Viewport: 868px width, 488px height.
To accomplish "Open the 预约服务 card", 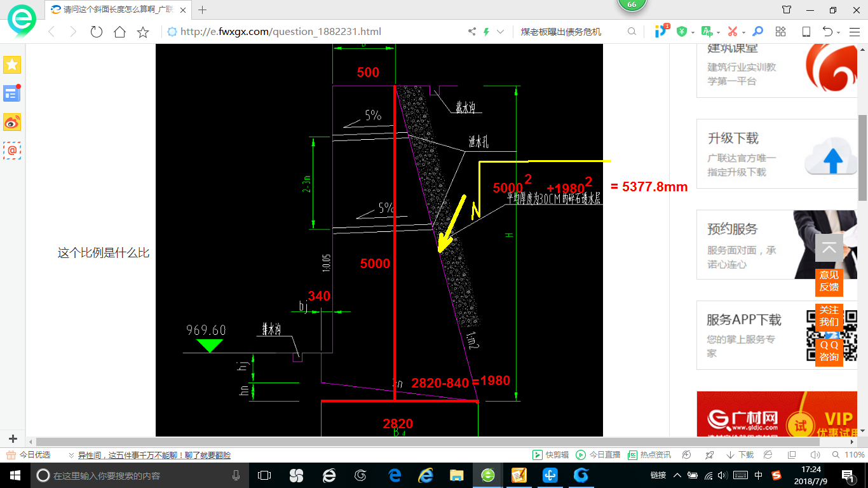I will tap(777, 245).
